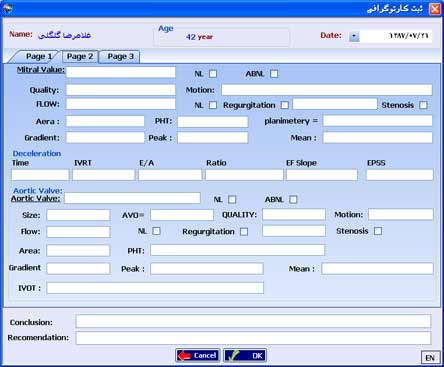Open the Date dropdown arrow

[354, 36]
